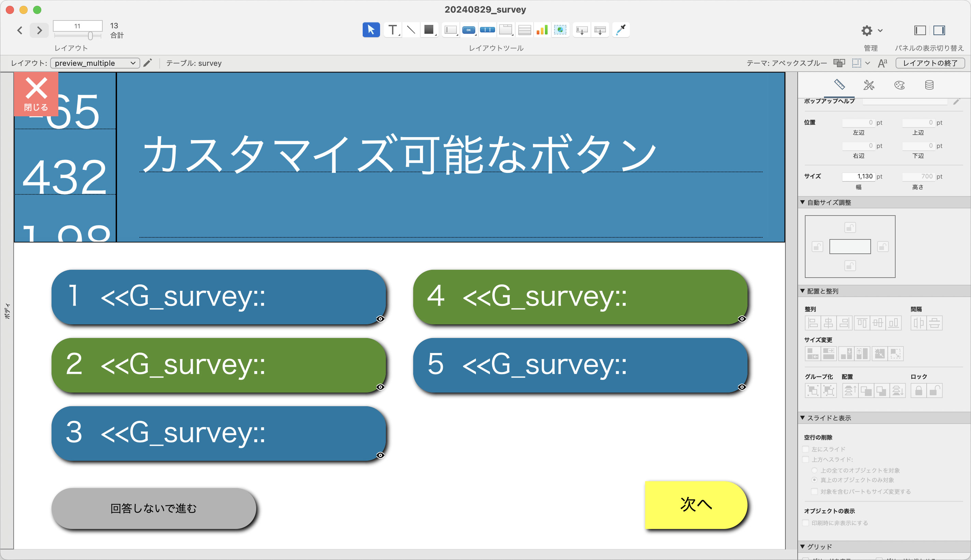The width and height of the screenshot is (971, 560).
Task: Select 上の全てのオブジェクトを対象 radio
Action: (814, 470)
